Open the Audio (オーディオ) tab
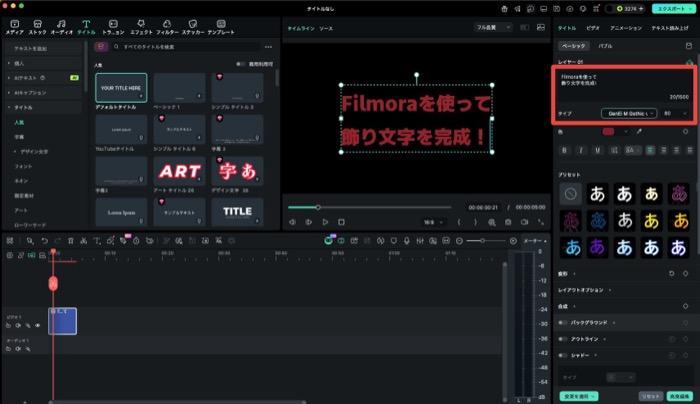700x404 pixels. [61, 27]
